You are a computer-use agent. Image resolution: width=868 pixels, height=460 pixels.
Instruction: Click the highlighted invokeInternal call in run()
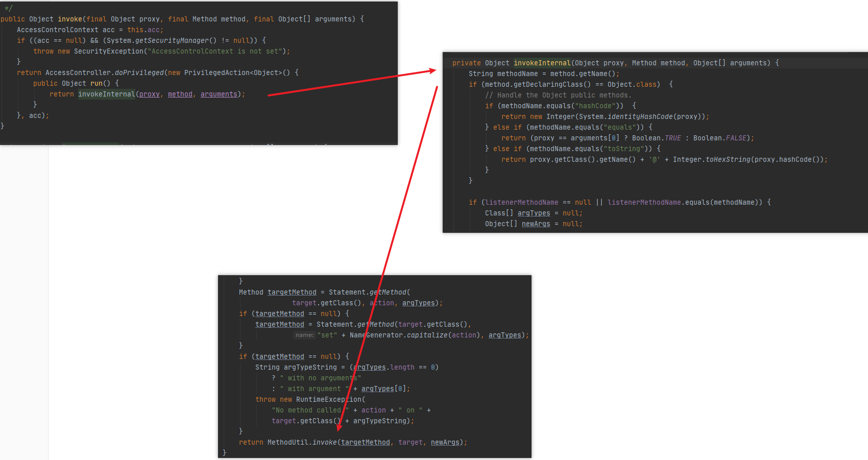(106, 94)
